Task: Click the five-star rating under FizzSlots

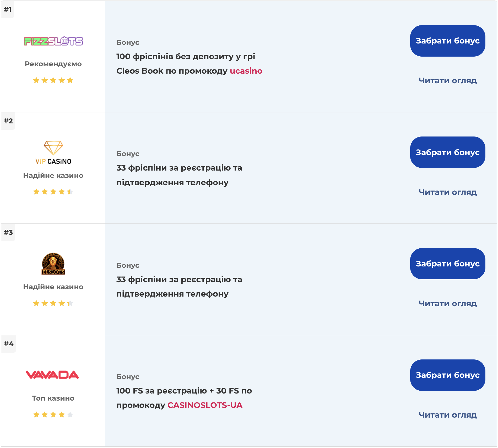Action: (53, 80)
